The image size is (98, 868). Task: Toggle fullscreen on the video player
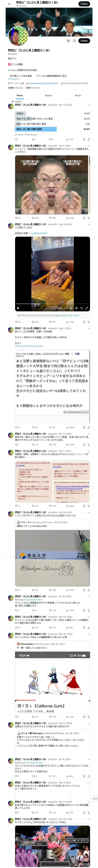coord(87,308)
